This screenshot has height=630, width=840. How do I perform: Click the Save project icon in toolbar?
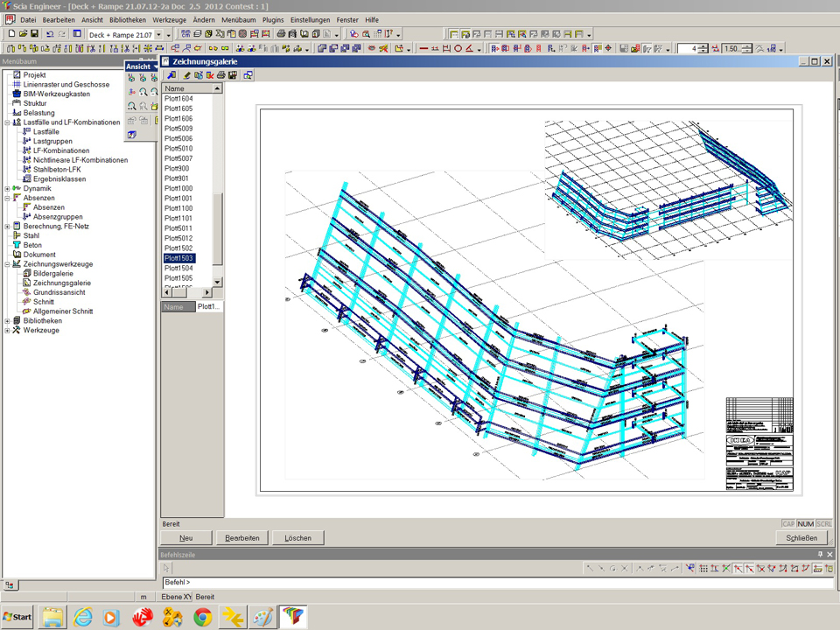34,34
